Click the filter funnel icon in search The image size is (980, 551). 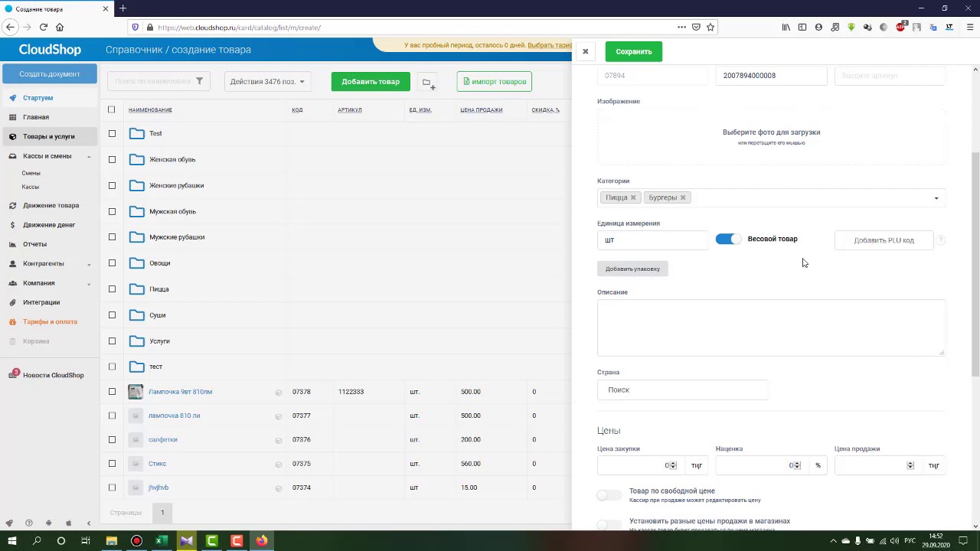coord(199,81)
